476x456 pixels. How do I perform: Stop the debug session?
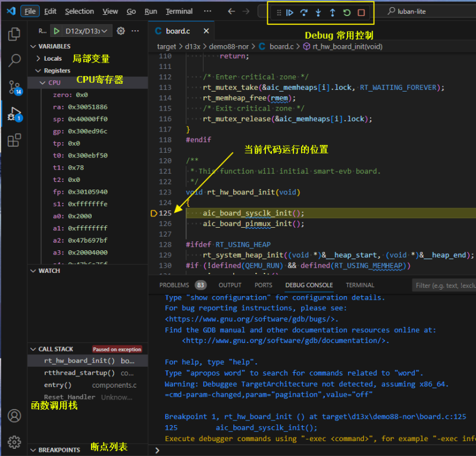361,12
